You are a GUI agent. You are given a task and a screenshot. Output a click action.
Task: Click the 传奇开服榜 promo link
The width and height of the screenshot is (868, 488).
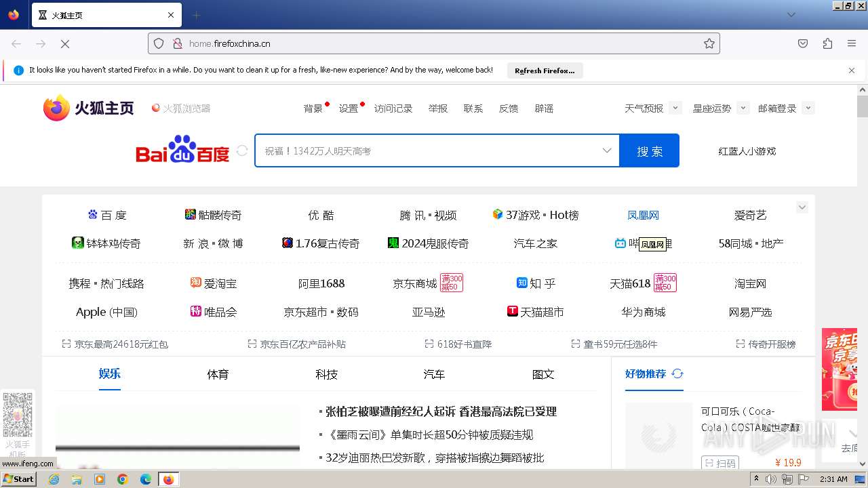(x=766, y=344)
